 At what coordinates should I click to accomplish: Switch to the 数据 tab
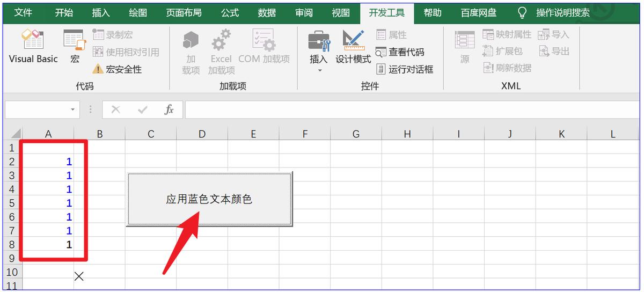tap(267, 13)
